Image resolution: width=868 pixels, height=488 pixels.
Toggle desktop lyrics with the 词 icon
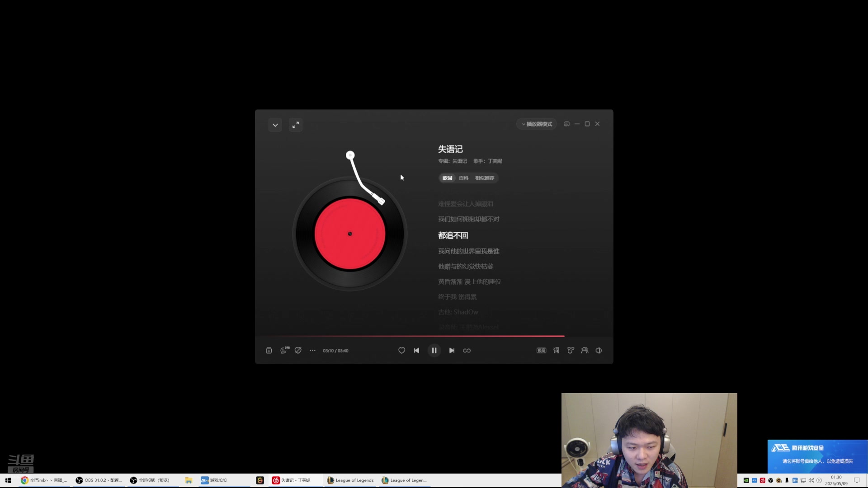556,351
